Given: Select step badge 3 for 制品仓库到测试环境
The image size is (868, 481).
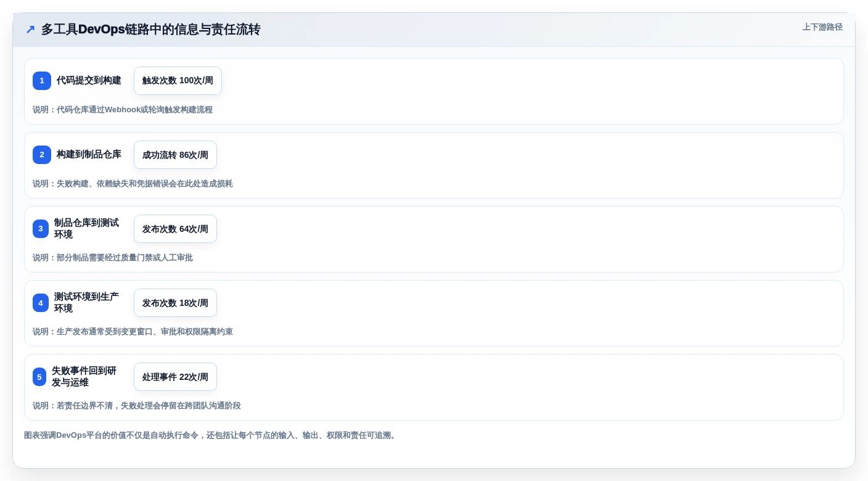Looking at the screenshot, I should 41,229.
